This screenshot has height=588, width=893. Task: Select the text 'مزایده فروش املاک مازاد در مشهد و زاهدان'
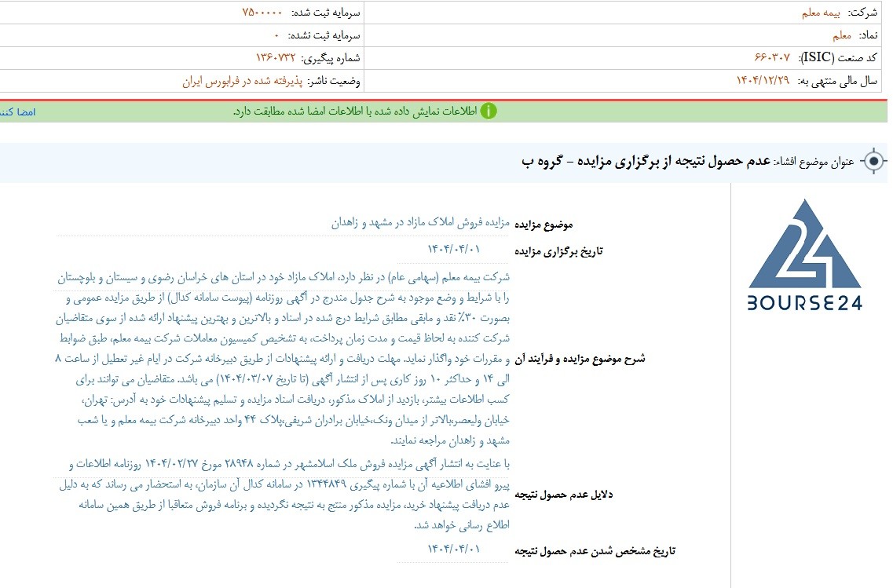[420, 223]
